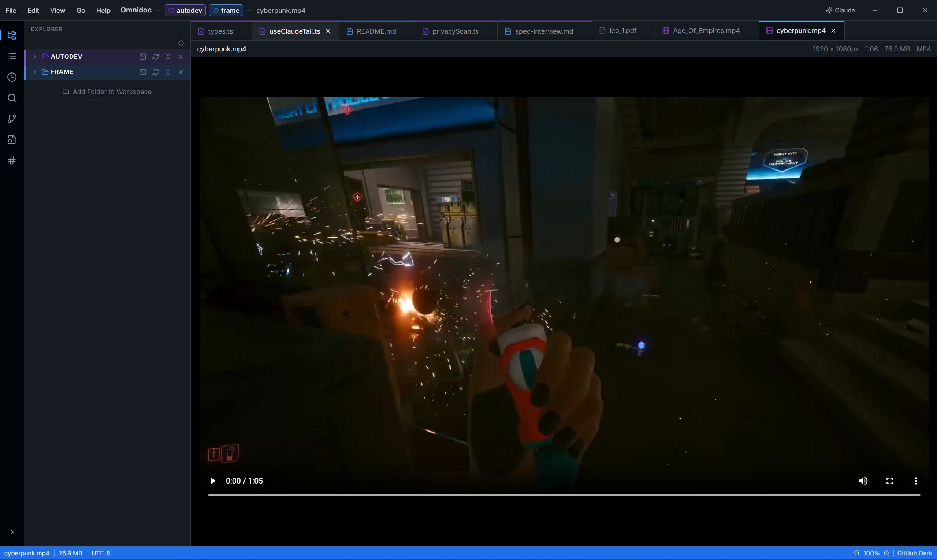Viewport: 937px width, 560px height.
Task: Expand the AUTODEV folder
Action: pyautogui.click(x=34, y=56)
